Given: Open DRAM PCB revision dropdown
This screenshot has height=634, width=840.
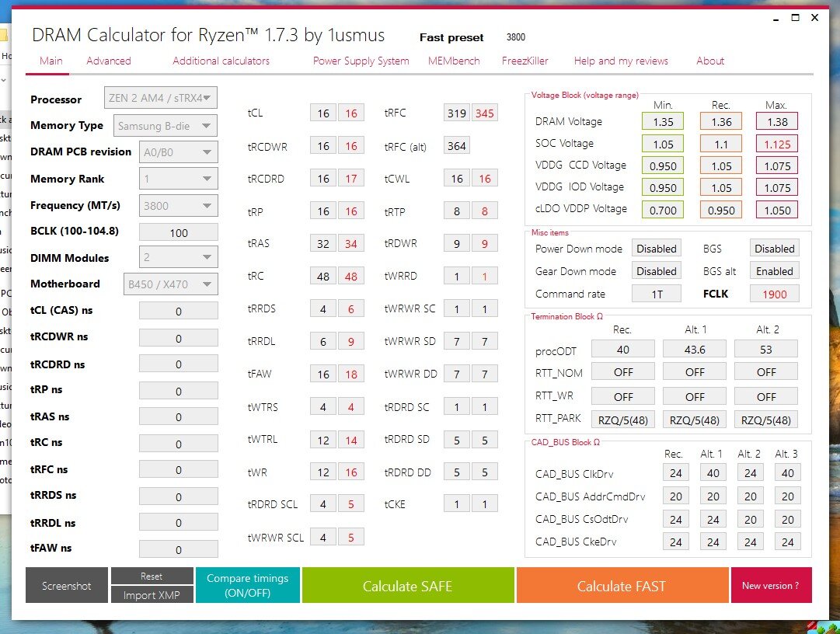Looking at the screenshot, I should point(179,152).
